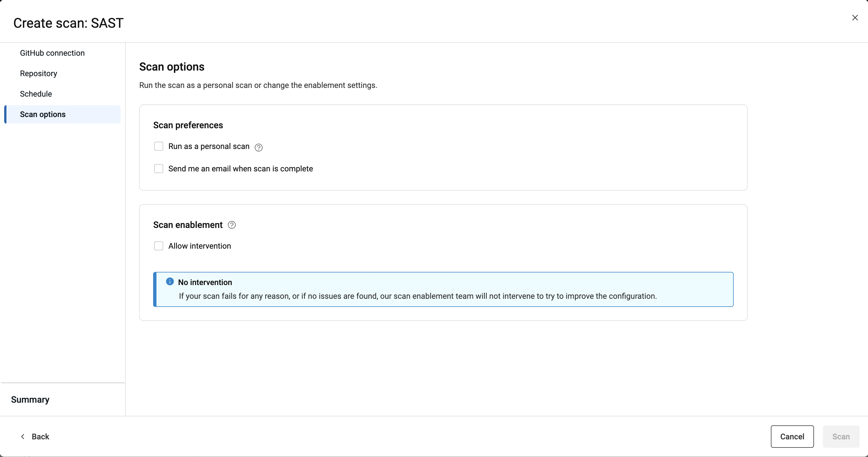Click help icon beside Run as a personal scan
Viewport: 868px width, 457px height.
[258, 147]
